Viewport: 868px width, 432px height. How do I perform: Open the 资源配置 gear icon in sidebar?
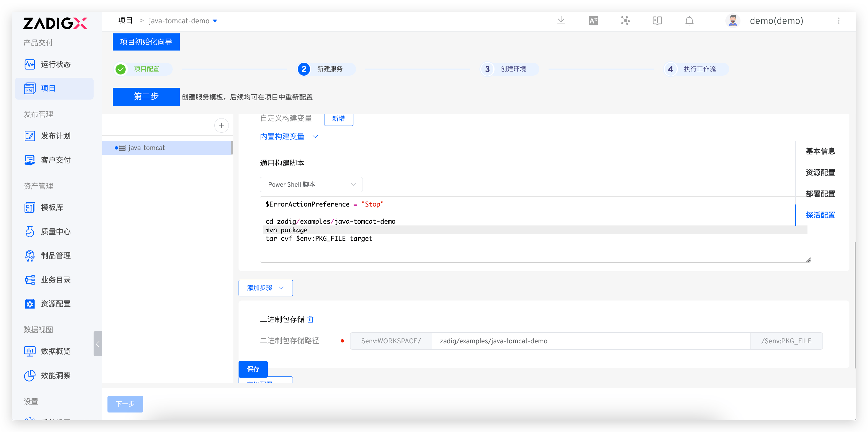click(30, 304)
